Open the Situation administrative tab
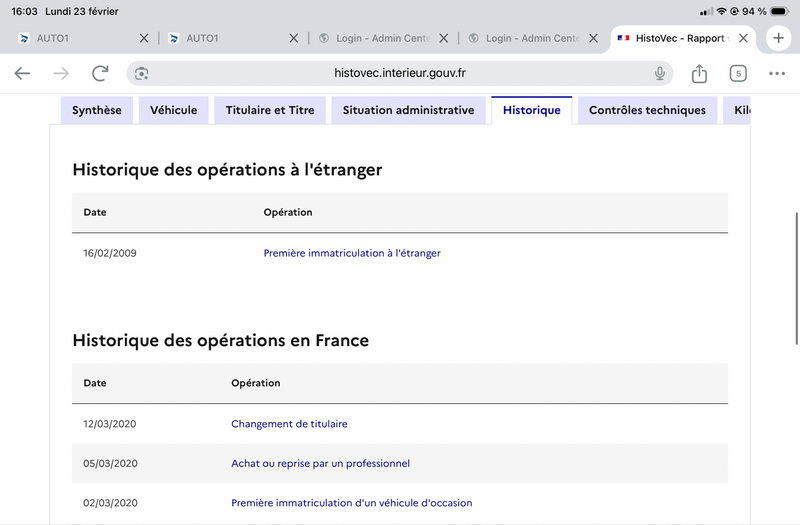Viewport: 800px width, 525px height. [408, 110]
